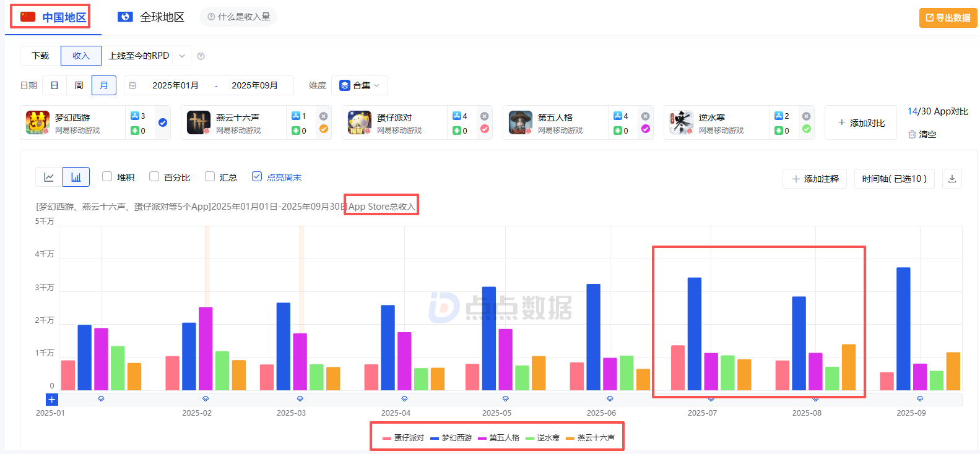Select the 下载 metric tab
Viewport: 980px width, 454px height.
[x=40, y=56]
